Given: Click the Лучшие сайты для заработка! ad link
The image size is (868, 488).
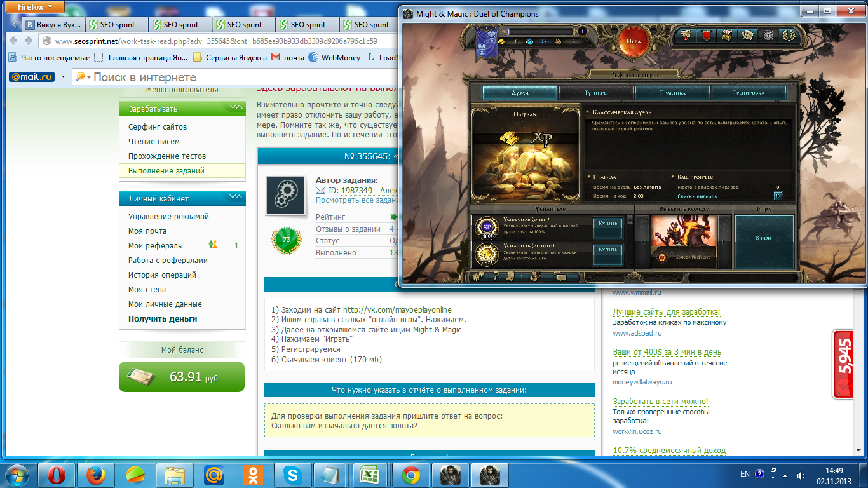Looking at the screenshot, I should coord(667,312).
